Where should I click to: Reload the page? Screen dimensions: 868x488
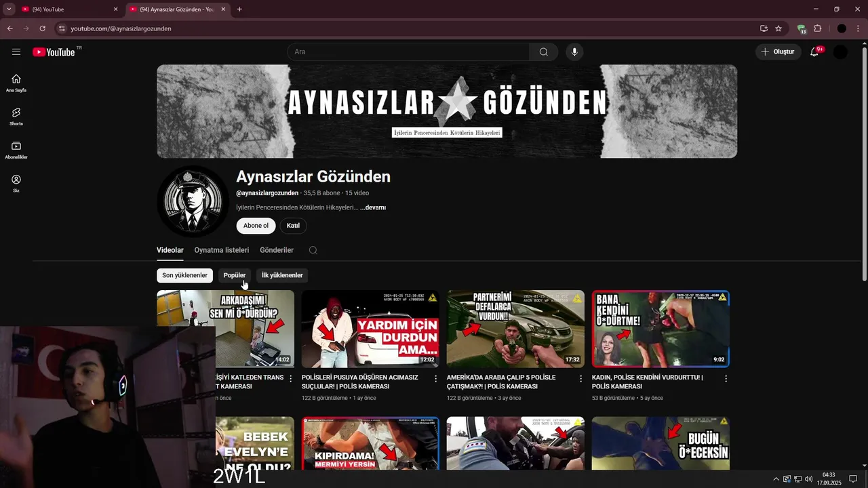42,28
